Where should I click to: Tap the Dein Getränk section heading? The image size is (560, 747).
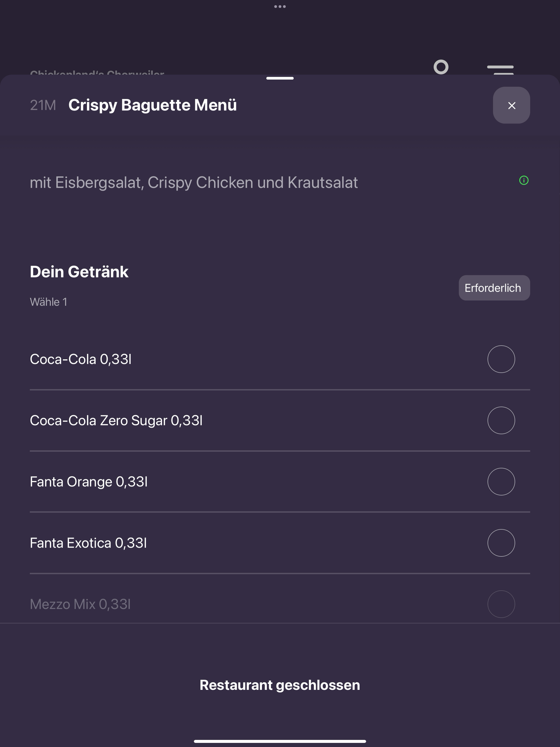click(79, 272)
